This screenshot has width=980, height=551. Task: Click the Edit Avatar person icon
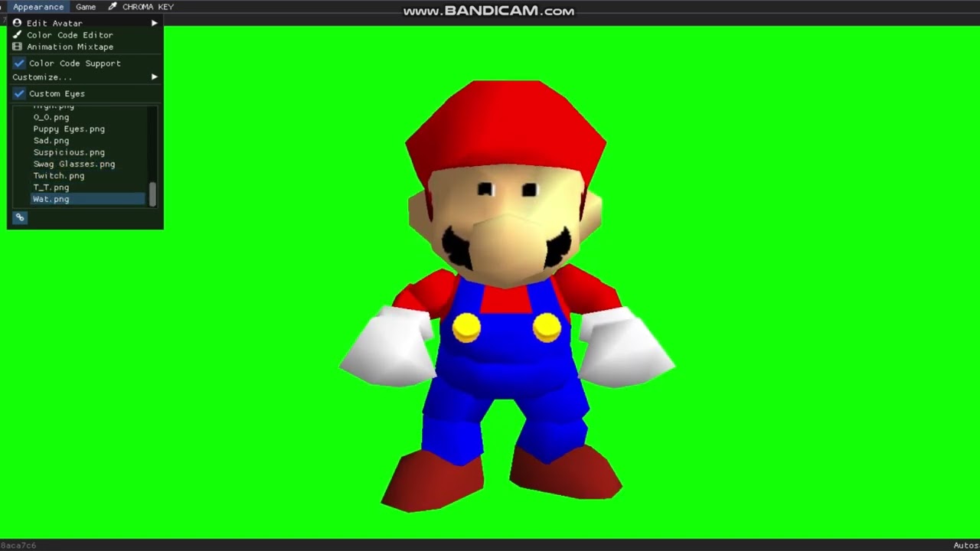pyautogui.click(x=17, y=23)
